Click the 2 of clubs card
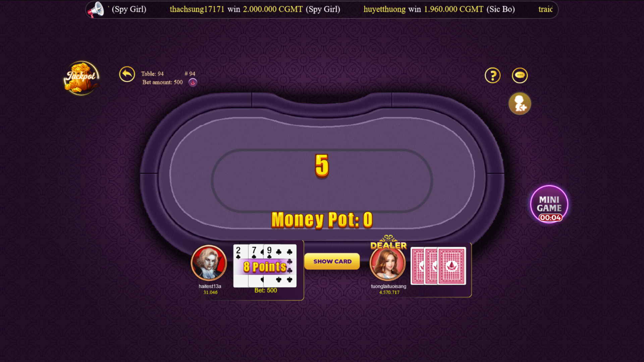 point(240,266)
